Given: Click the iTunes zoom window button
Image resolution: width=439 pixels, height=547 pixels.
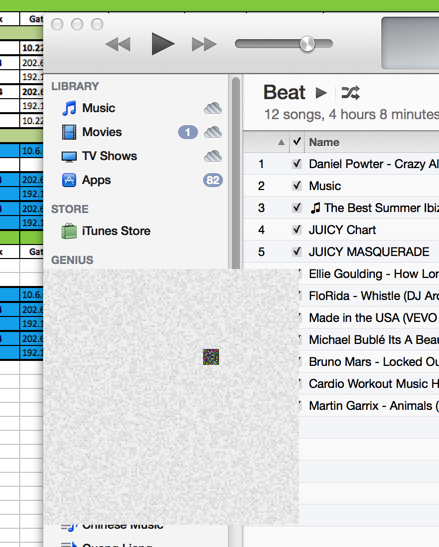Looking at the screenshot, I should point(97,24).
